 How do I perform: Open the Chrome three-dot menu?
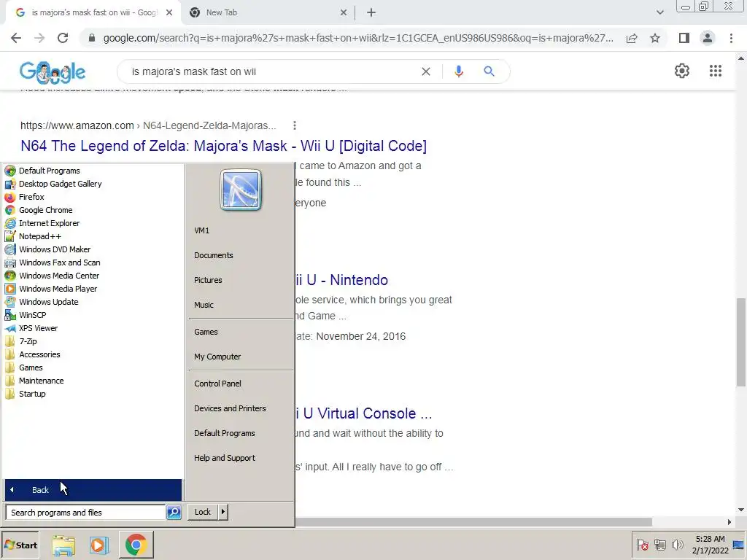click(x=731, y=38)
